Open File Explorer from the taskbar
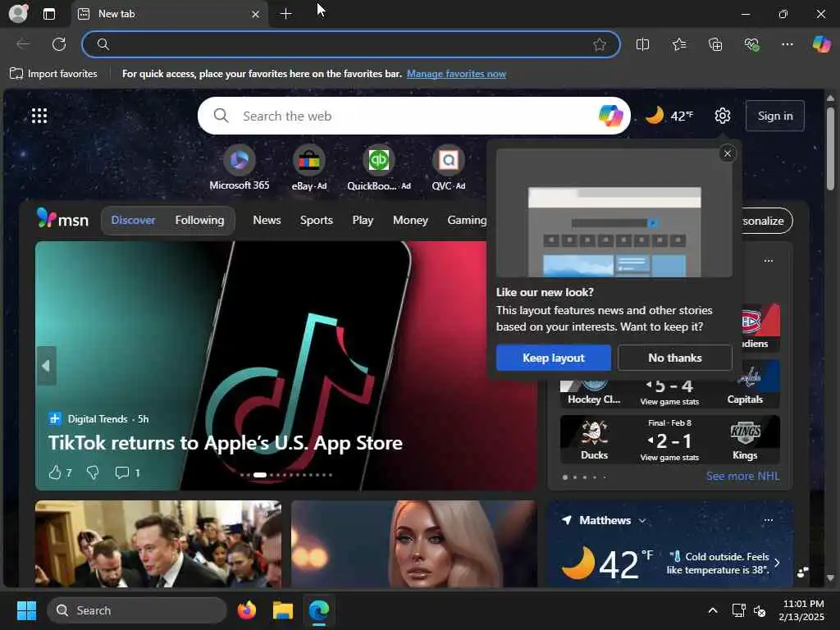Image resolution: width=840 pixels, height=630 pixels. click(x=283, y=610)
